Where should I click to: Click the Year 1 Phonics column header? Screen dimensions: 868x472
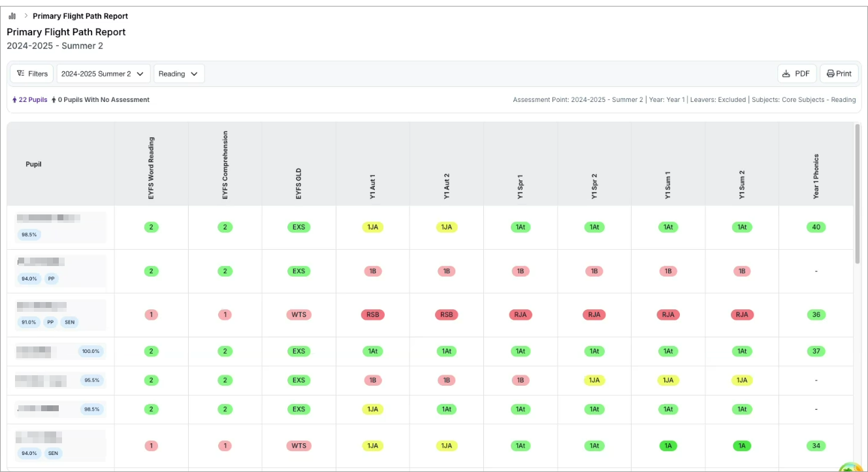tap(816, 177)
